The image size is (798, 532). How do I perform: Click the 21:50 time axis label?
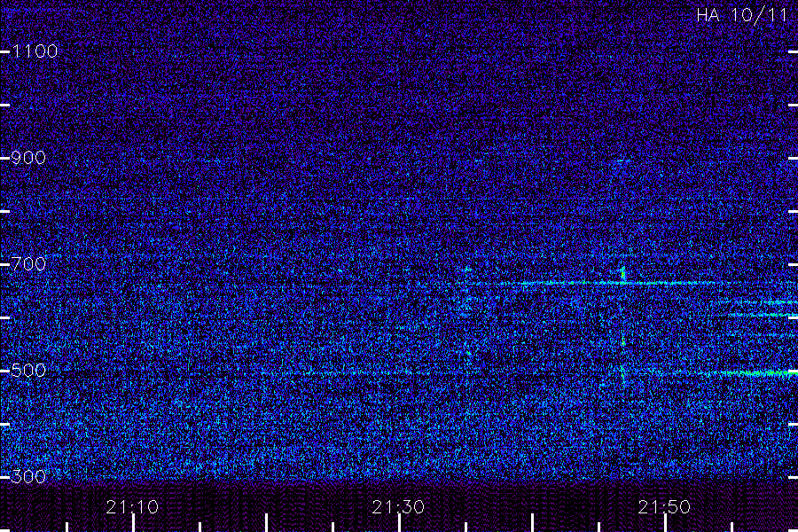pyautogui.click(x=664, y=507)
